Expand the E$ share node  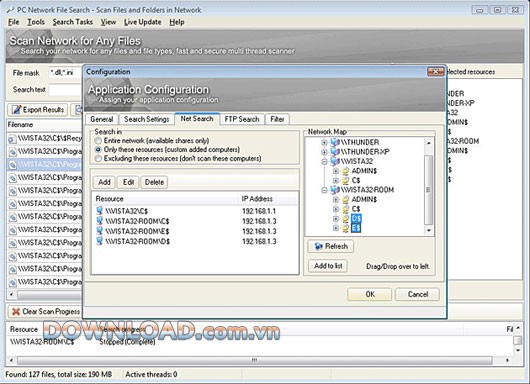[336, 228]
